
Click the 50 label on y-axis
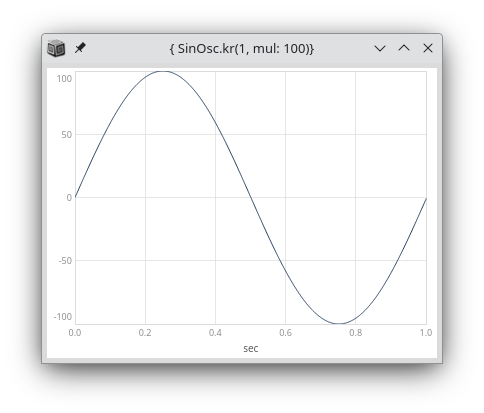click(67, 135)
